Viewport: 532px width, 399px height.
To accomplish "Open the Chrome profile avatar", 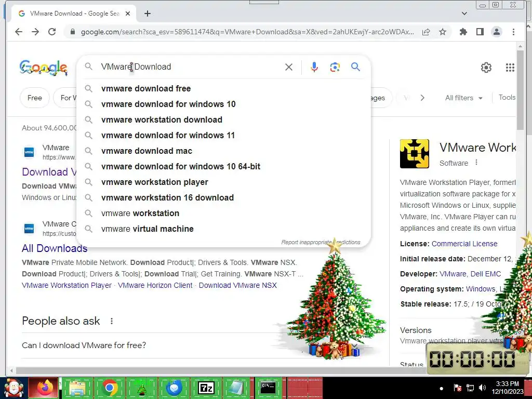I will click(x=496, y=32).
